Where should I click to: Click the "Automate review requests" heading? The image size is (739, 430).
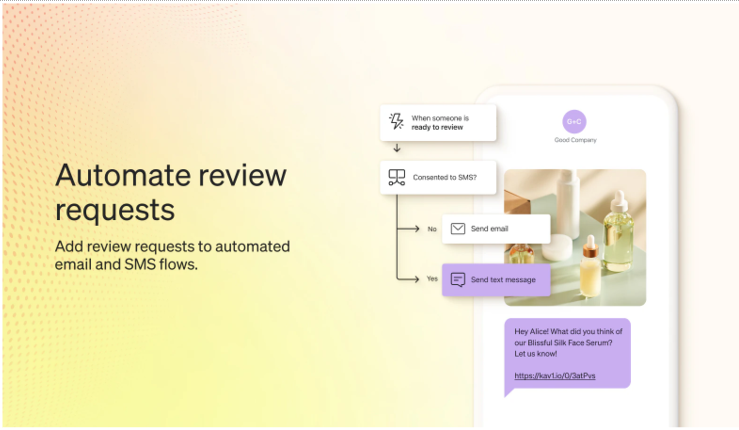(x=170, y=193)
